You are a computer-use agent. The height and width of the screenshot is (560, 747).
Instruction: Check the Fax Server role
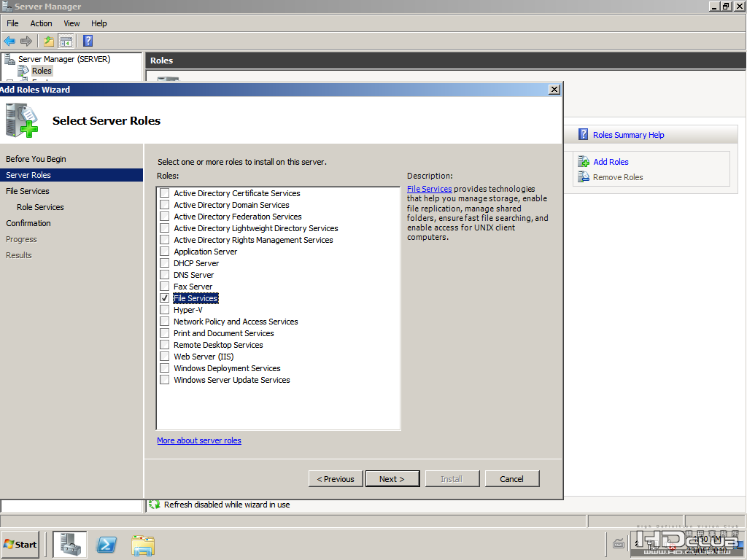click(x=164, y=286)
